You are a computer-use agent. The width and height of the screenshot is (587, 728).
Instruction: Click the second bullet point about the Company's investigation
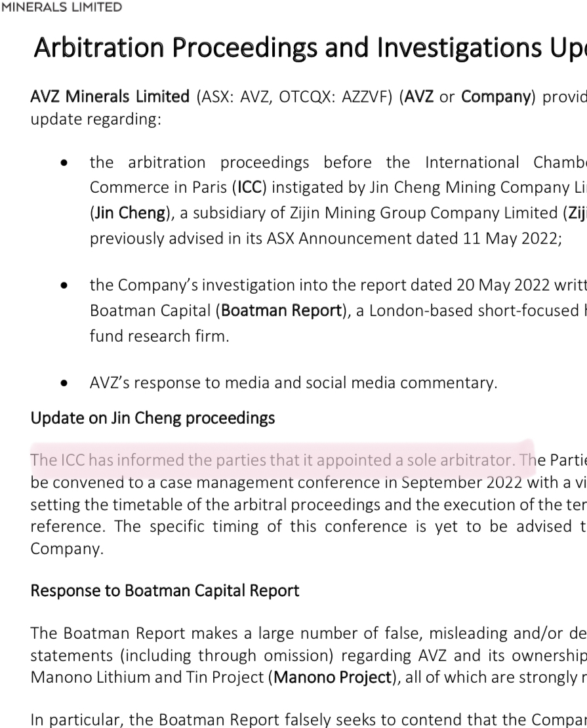tap(64, 286)
